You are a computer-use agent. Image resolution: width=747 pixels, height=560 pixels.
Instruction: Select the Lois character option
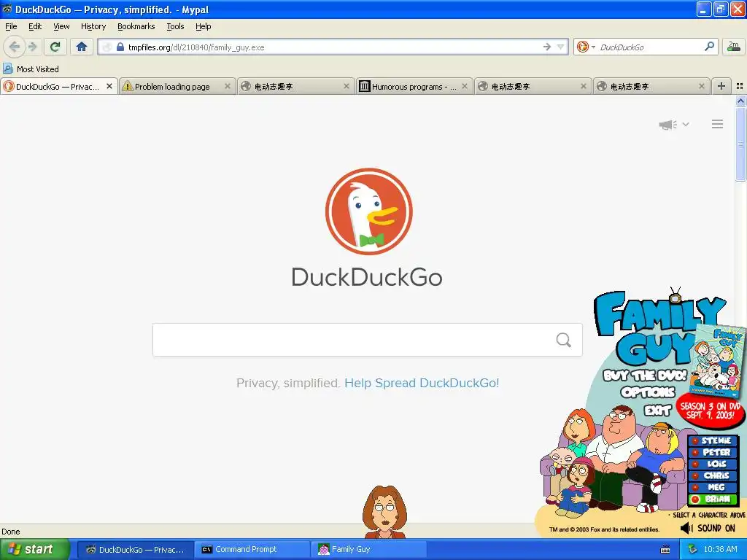pos(713,464)
